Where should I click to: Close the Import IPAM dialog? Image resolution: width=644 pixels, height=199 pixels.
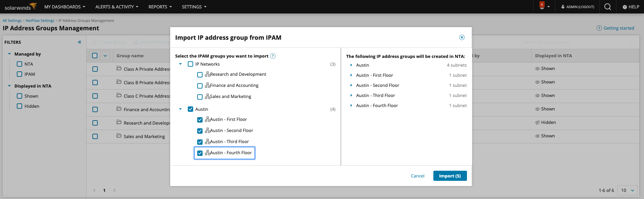click(462, 37)
